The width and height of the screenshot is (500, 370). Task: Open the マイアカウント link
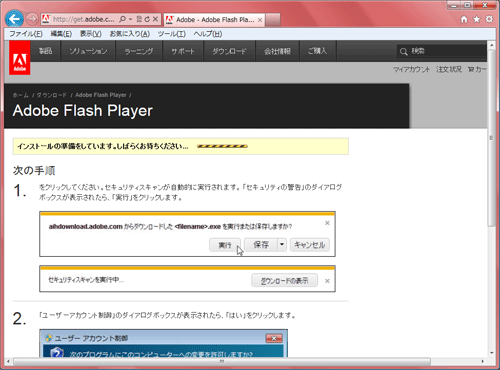[411, 69]
